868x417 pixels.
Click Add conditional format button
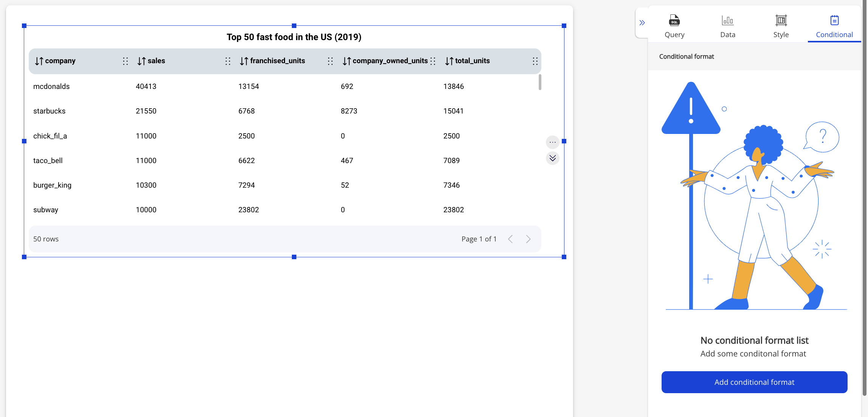pyautogui.click(x=754, y=382)
